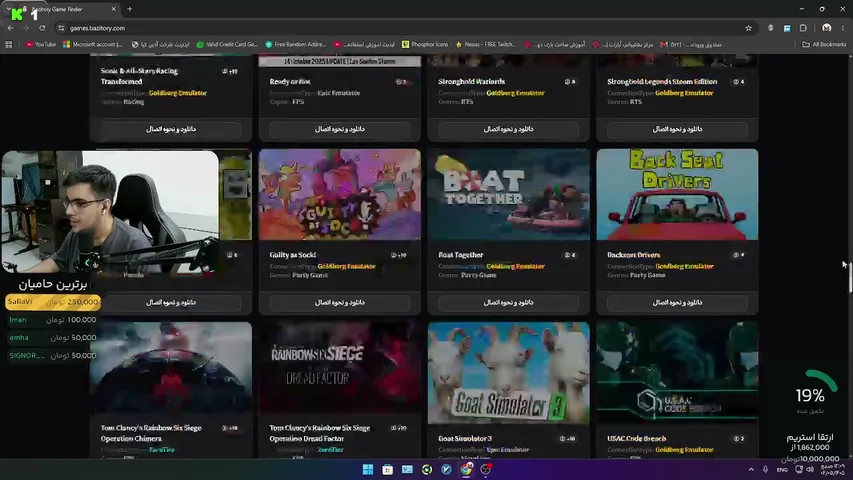This screenshot has height=480, width=853.
Task: Click the page vertical scrollbar thumb
Action: coord(850,277)
